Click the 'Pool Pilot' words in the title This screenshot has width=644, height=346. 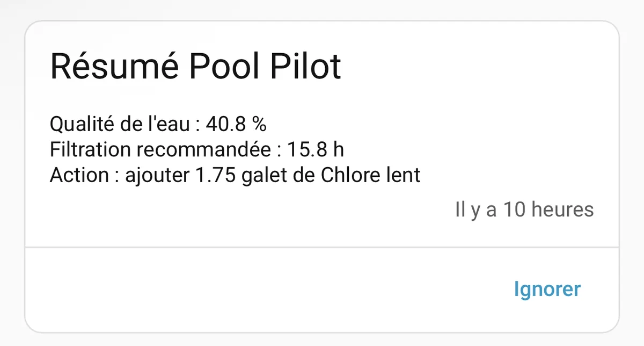(265, 67)
